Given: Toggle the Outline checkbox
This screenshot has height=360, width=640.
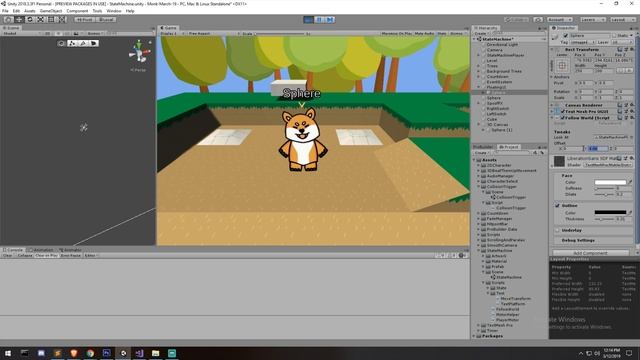Looking at the screenshot, I should 558,206.
